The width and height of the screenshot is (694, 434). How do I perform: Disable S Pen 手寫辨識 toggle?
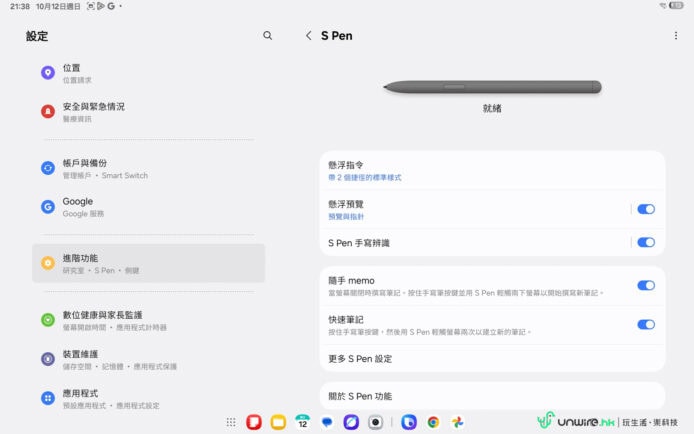pos(646,242)
